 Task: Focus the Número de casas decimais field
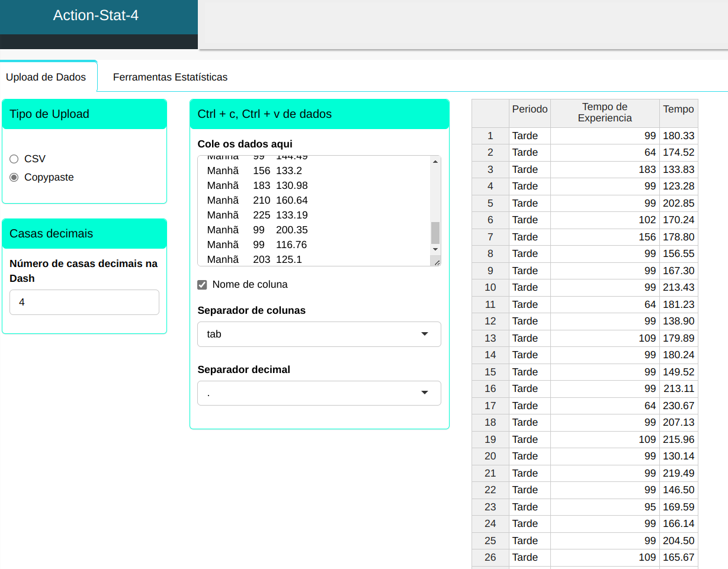point(84,302)
